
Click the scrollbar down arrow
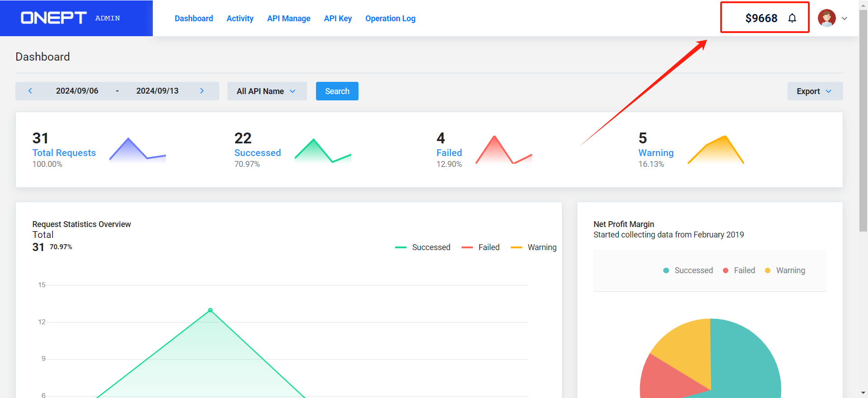point(863,393)
